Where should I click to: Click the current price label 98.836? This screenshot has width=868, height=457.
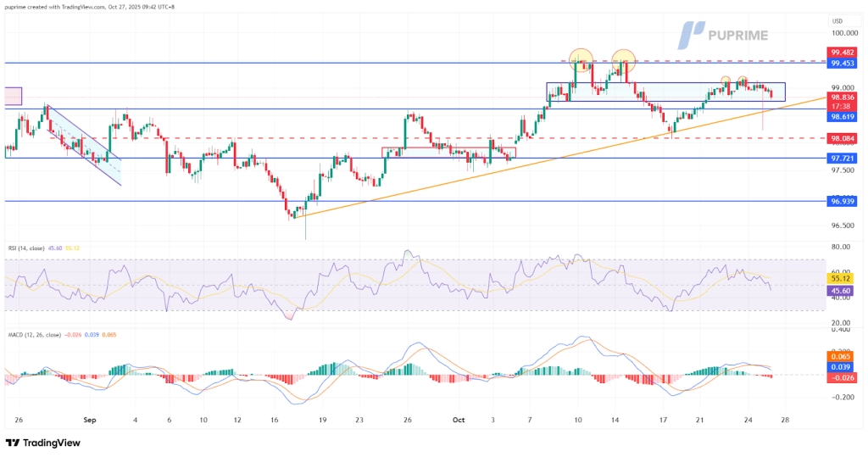pyautogui.click(x=843, y=98)
